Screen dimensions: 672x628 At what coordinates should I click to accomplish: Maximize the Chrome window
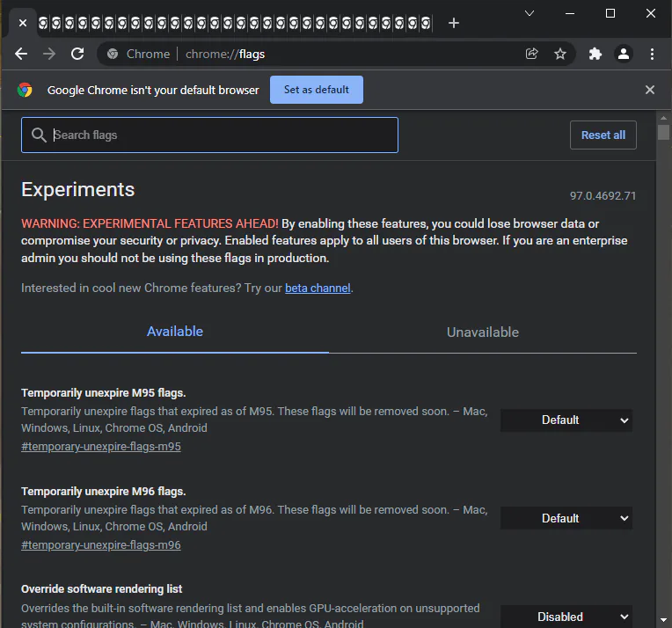[x=610, y=14]
